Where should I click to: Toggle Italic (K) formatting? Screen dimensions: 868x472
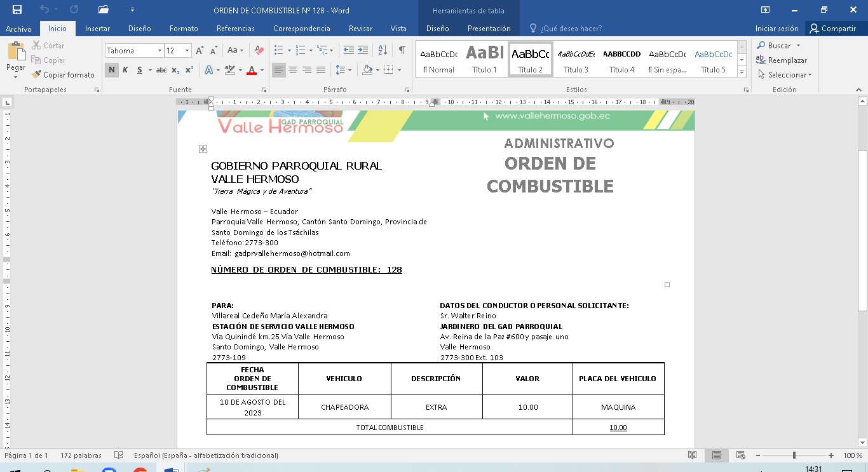pyautogui.click(x=125, y=70)
